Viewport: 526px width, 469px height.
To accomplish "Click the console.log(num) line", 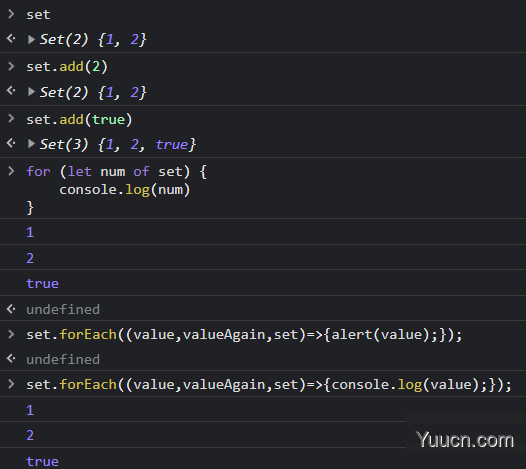I will click(125, 190).
